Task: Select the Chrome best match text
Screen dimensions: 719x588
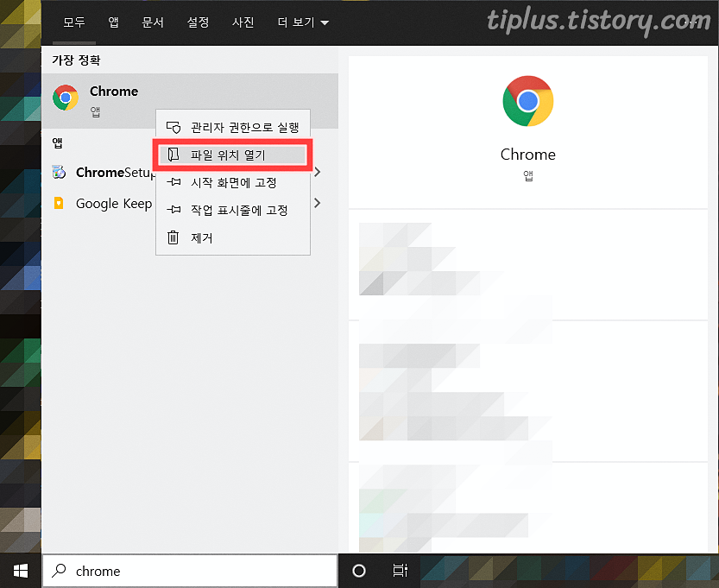Action: pos(114,92)
